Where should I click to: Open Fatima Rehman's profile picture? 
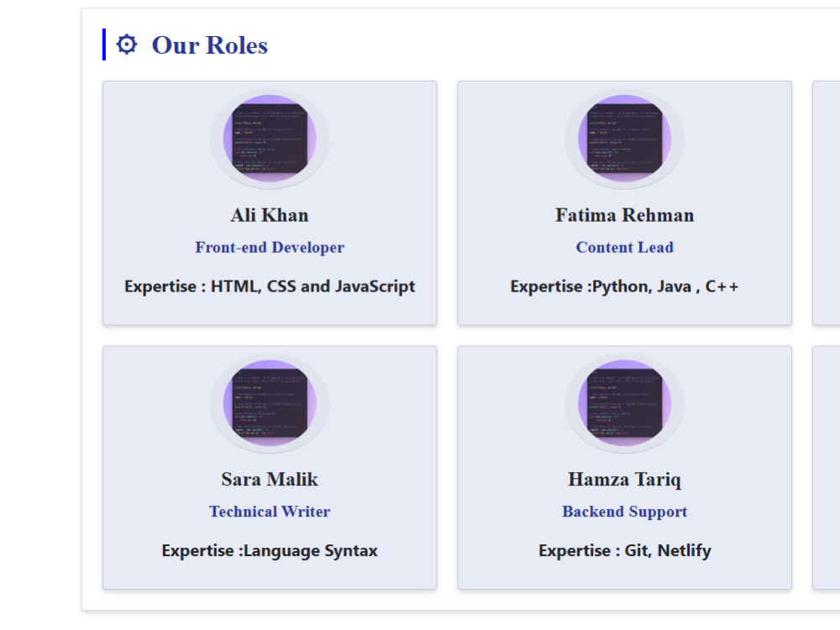click(625, 139)
